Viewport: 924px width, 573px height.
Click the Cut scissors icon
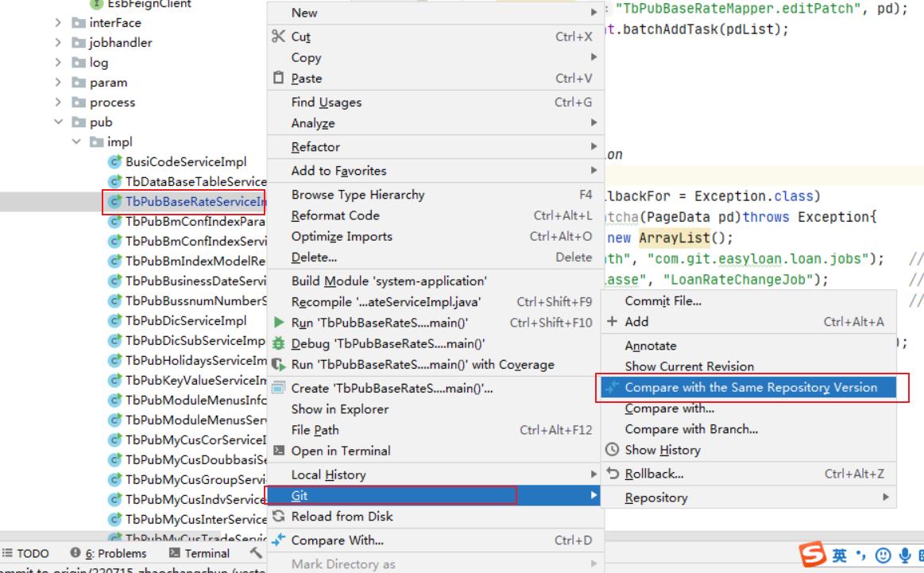(x=278, y=37)
